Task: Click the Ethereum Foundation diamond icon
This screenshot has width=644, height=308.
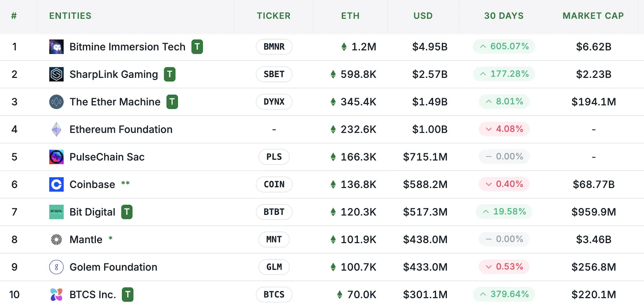Action: point(56,129)
